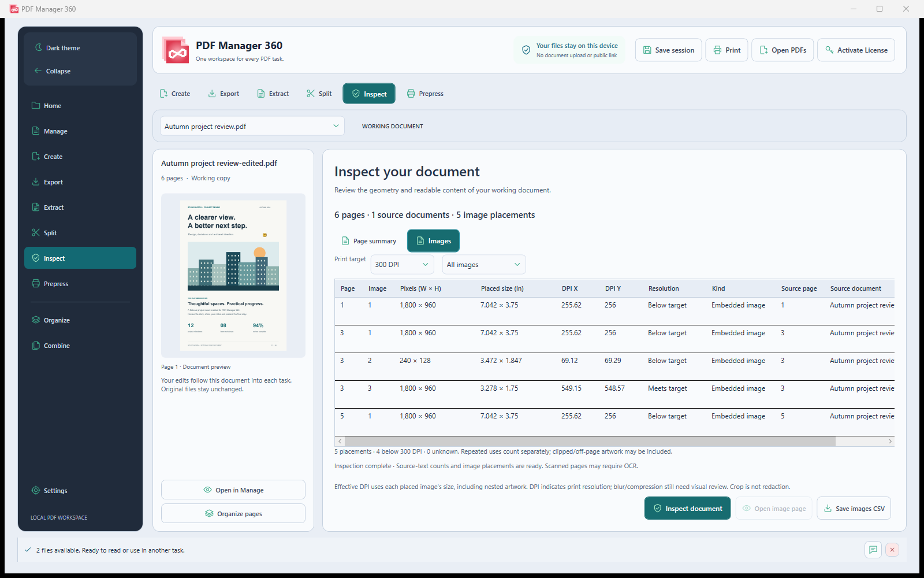This screenshot has height=578, width=924.
Task: Open the sidebar Export section
Action: pyautogui.click(x=80, y=182)
